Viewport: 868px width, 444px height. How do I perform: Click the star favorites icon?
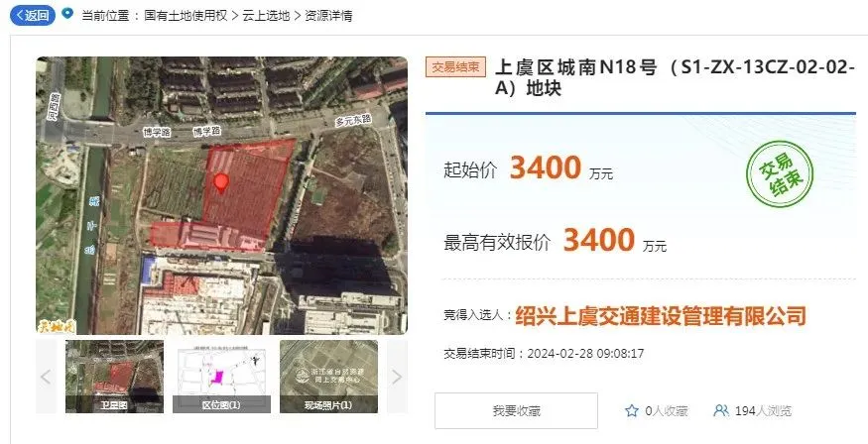[x=632, y=411]
